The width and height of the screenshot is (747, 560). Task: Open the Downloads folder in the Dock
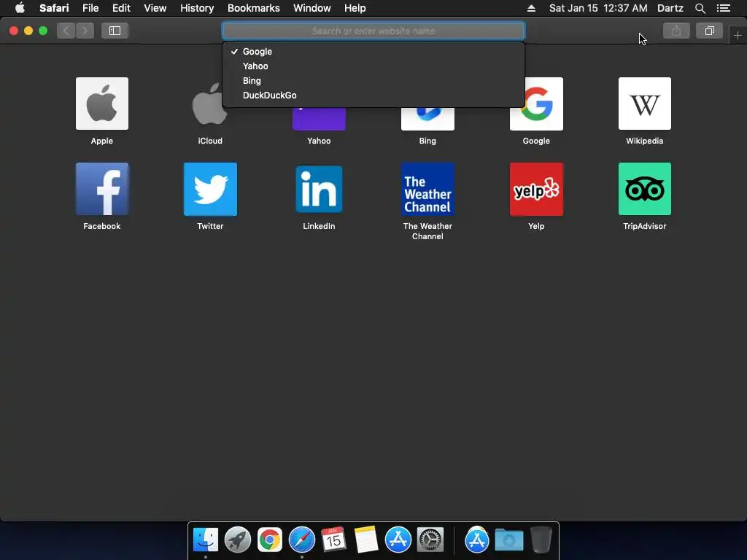(x=508, y=540)
